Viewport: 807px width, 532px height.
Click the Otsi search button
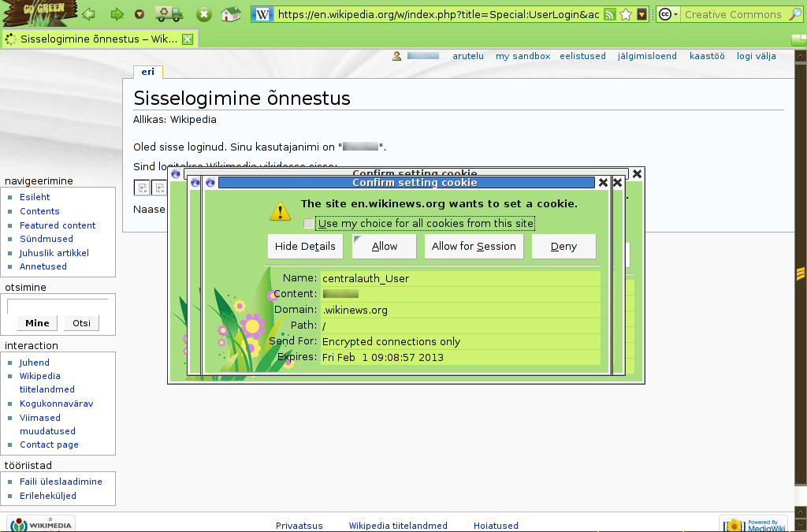81,323
